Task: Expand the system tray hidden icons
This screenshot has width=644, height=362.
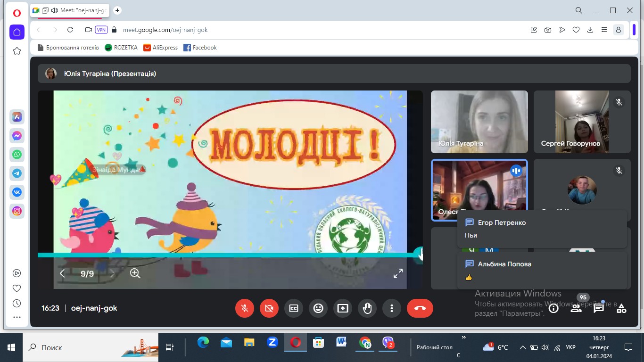Action: point(522,347)
